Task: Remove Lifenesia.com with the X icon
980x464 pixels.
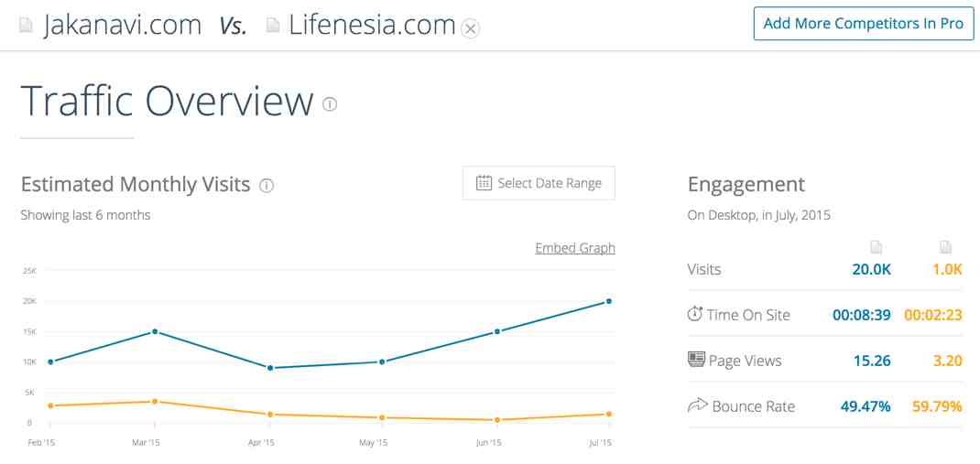Action: (x=471, y=28)
